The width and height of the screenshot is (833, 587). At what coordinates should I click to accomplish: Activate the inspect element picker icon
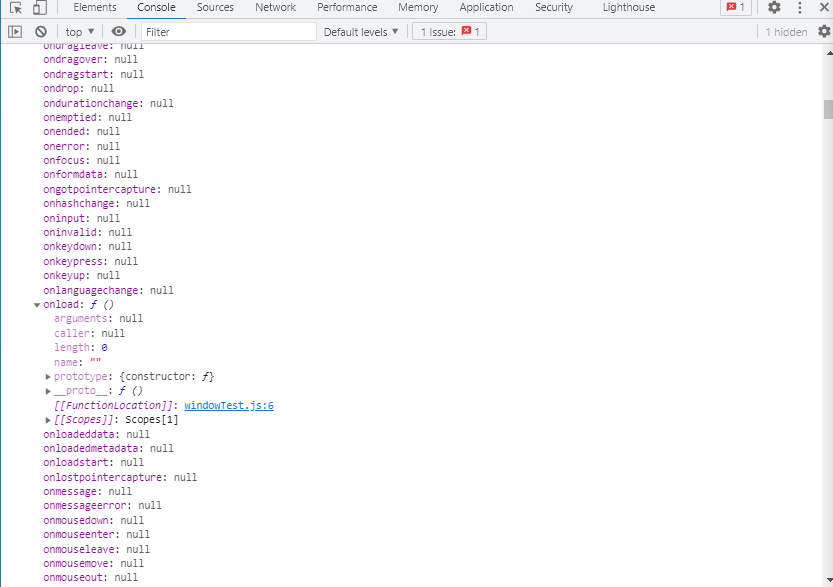tap(16, 7)
